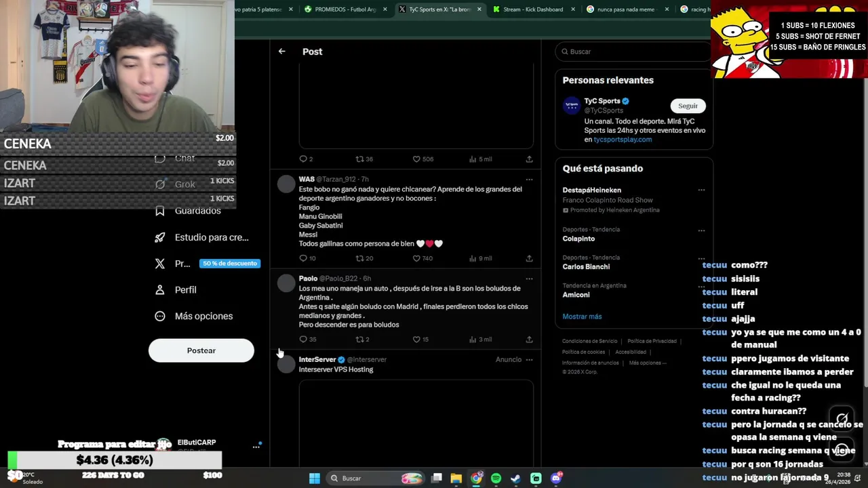Reply to Paolo's tweet with 35 replies
This screenshot has height=488, width=868.
307,340
